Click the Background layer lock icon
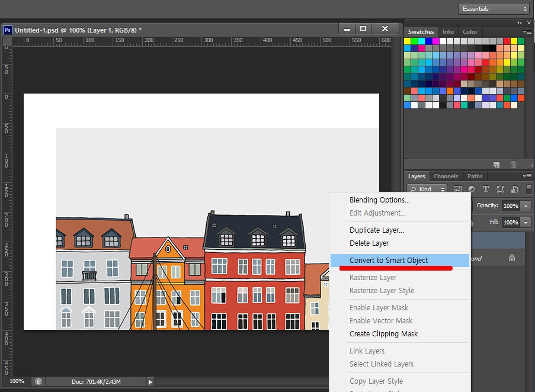 512,258
